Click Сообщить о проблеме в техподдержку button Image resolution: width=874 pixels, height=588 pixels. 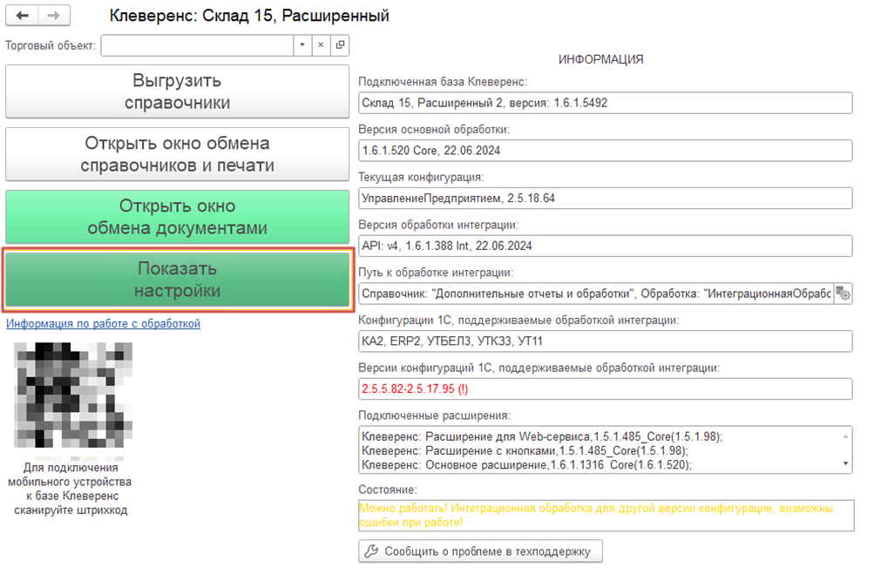[480, 551]
